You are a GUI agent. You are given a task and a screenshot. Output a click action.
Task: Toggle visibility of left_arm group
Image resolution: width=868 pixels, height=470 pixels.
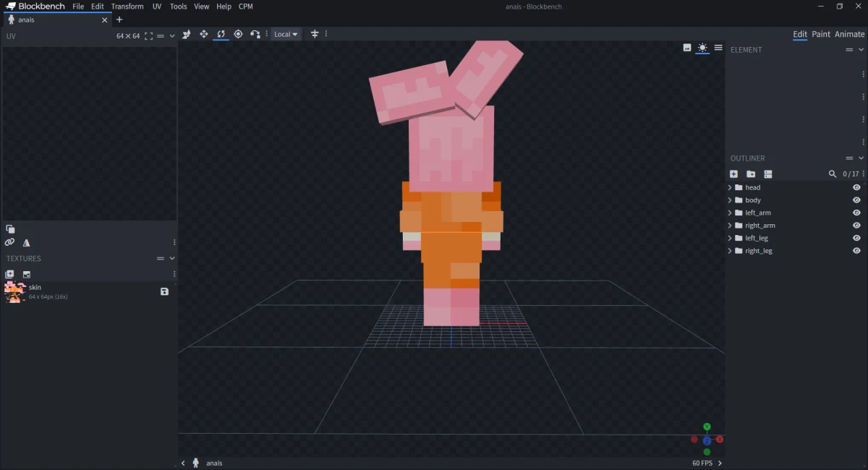click(856, 213)
